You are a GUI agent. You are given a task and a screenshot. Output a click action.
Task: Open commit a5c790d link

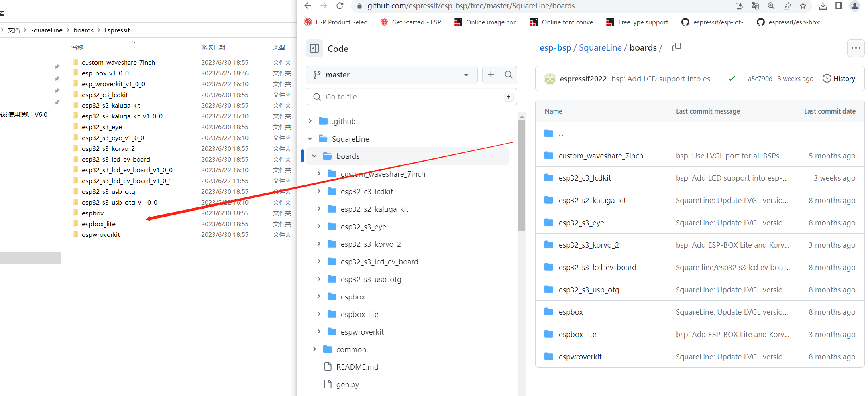[760, 79]
